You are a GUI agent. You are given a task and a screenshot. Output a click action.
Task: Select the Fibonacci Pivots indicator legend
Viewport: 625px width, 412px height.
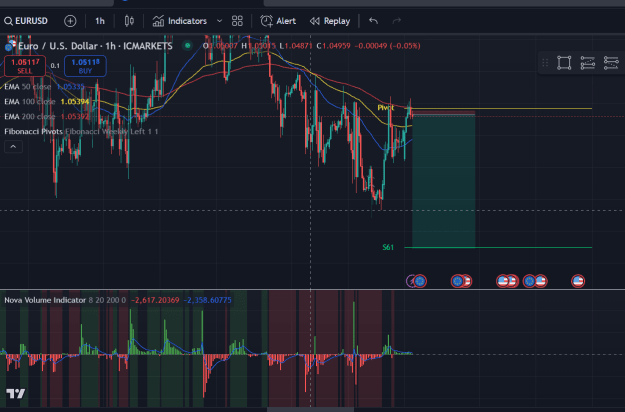(81, 131)
